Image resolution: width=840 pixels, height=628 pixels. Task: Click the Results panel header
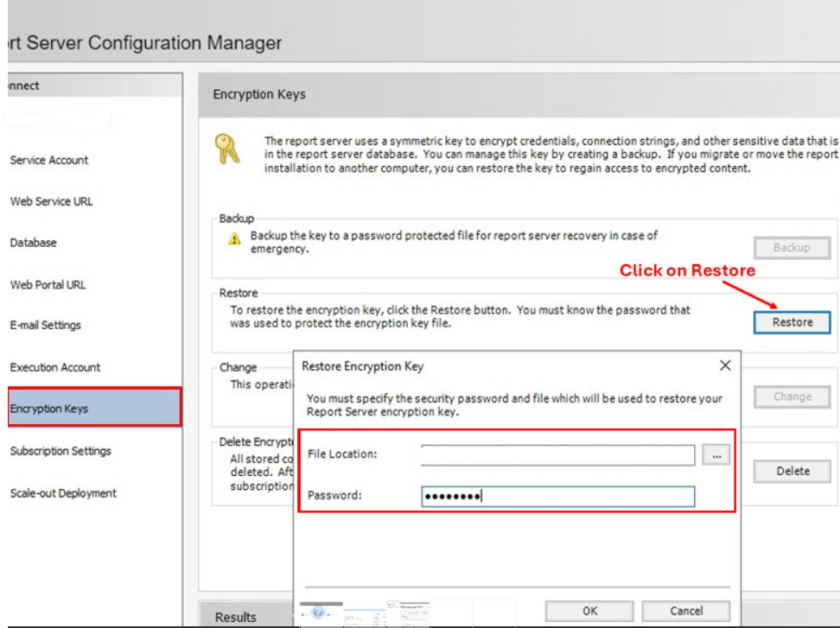tap(236, 617)
